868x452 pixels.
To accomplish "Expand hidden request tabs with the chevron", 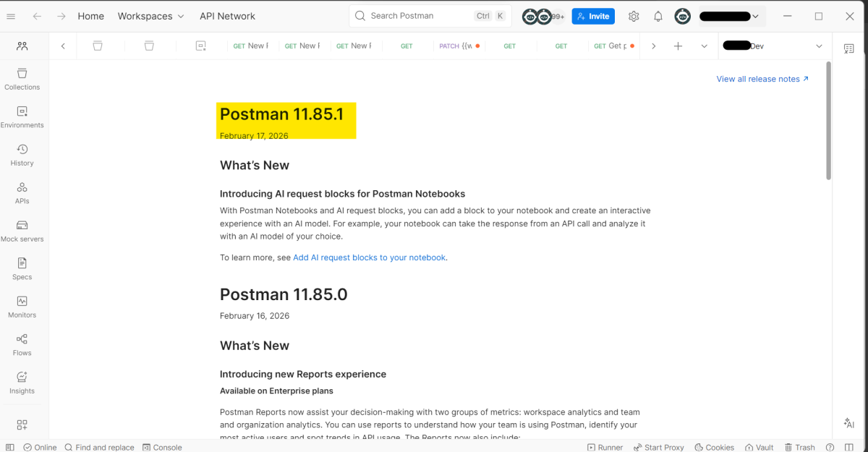I will pyautogui.click(x=653, y=46).
